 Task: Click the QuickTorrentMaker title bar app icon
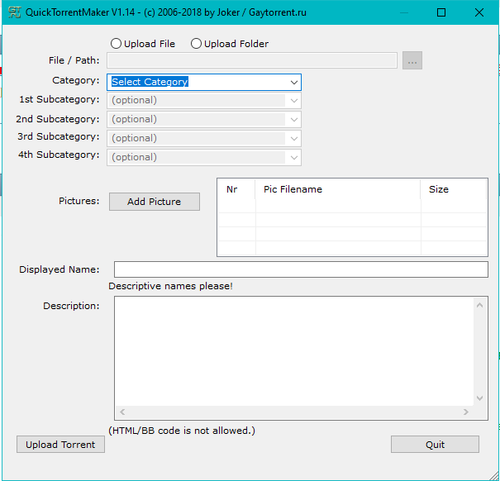tap(15, 12)
